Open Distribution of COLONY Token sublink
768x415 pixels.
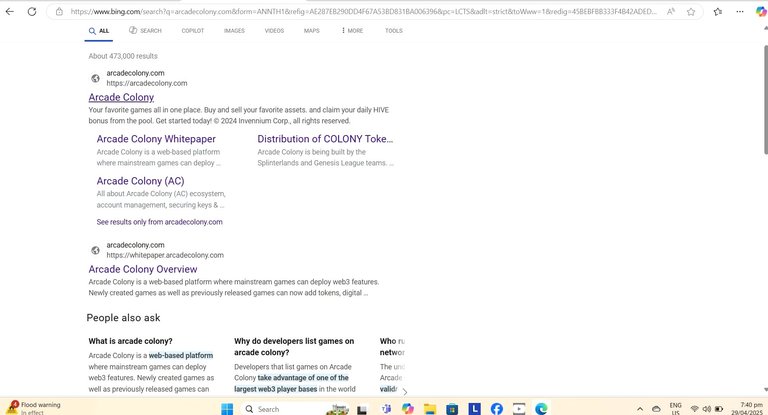[325, 139]
